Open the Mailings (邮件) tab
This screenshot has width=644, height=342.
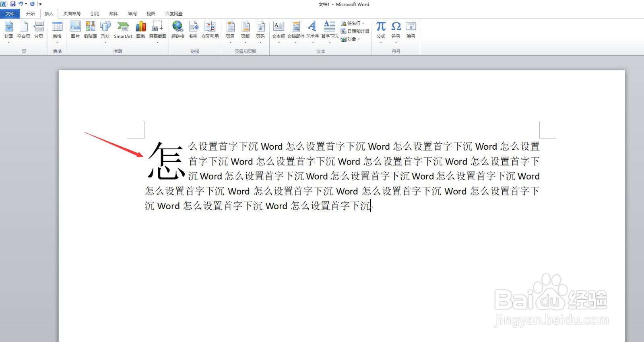[114, 14]
